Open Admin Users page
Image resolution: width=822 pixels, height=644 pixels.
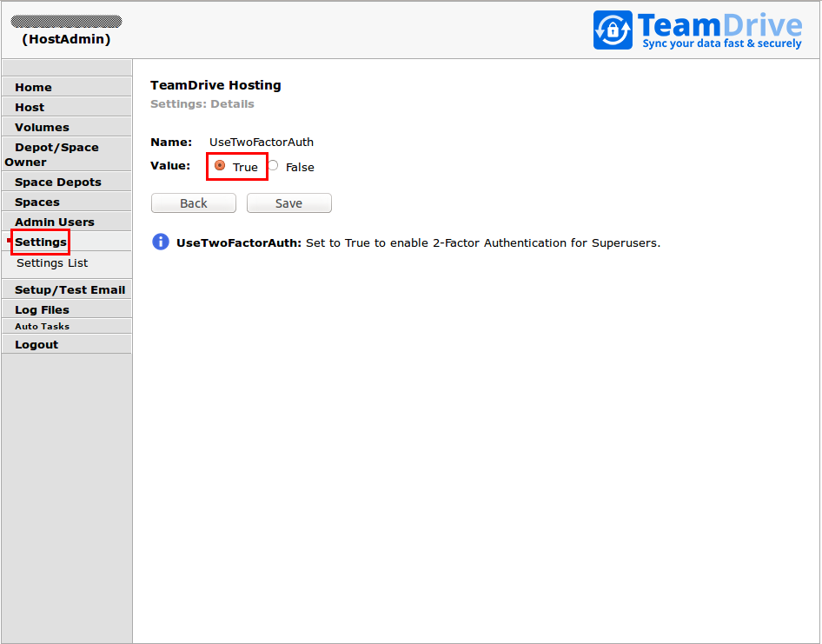pyautogui.click(x=67, y=222)
